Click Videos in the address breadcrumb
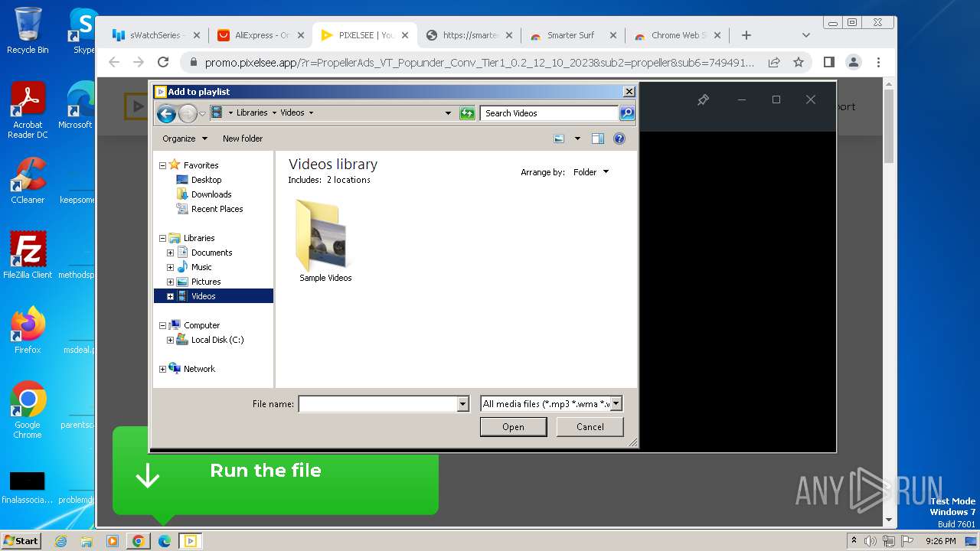 click(292, 112)
